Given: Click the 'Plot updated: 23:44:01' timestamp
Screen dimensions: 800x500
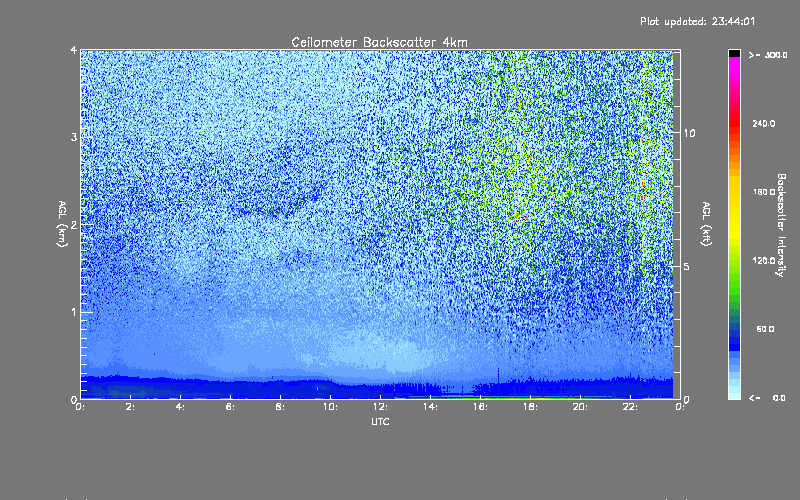Looking at the screenshot, I should pos(697,21).
